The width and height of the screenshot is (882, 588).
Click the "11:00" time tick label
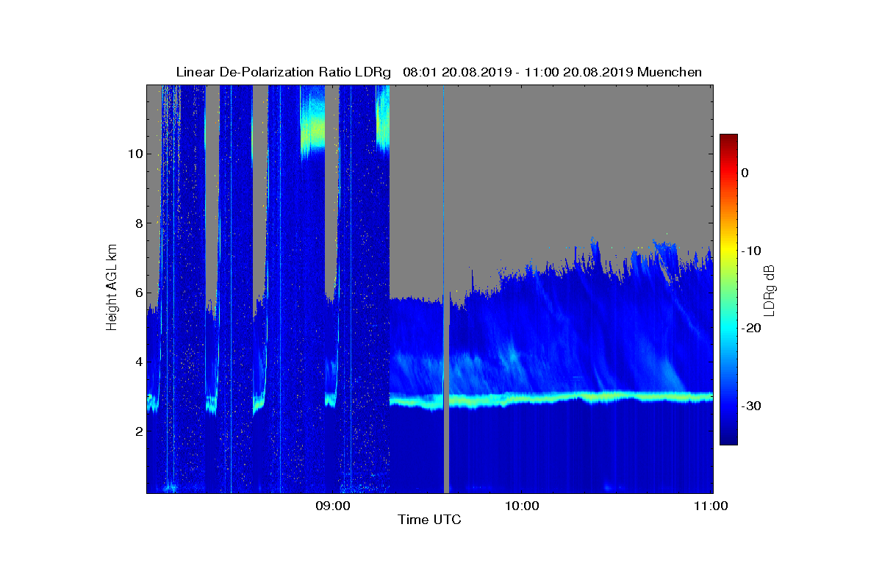coord(711,506)
